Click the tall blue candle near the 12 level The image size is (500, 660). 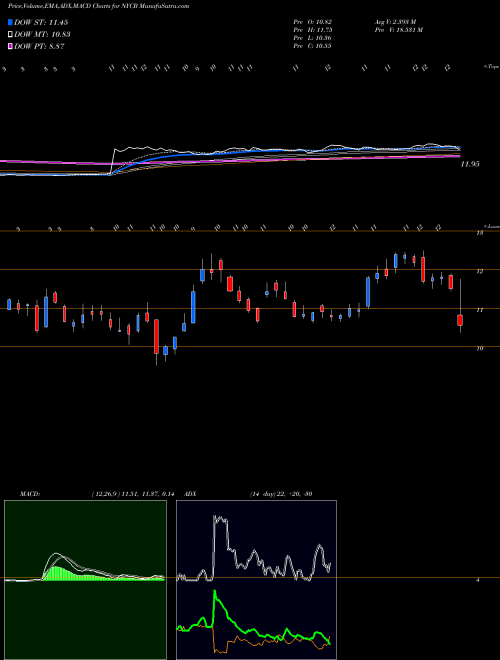368,292
